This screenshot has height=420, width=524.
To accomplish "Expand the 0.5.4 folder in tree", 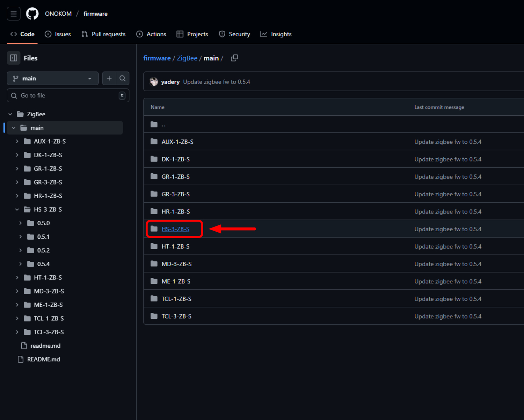I will pyautogui.click(x=21, y=264).
